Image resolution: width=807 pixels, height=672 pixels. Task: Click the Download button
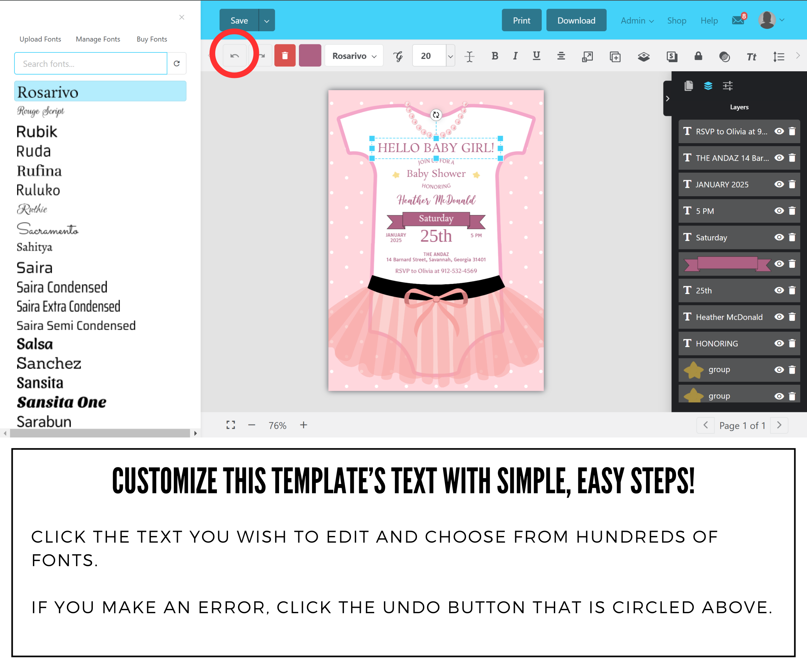point(576,21)
